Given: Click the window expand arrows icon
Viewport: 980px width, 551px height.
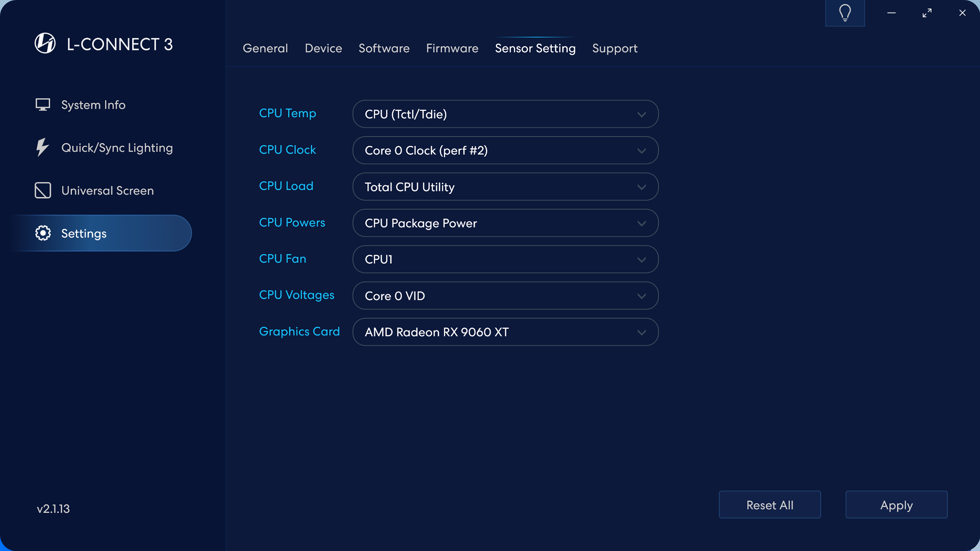Looking at the screenshot, I should (x=927, y=13).
